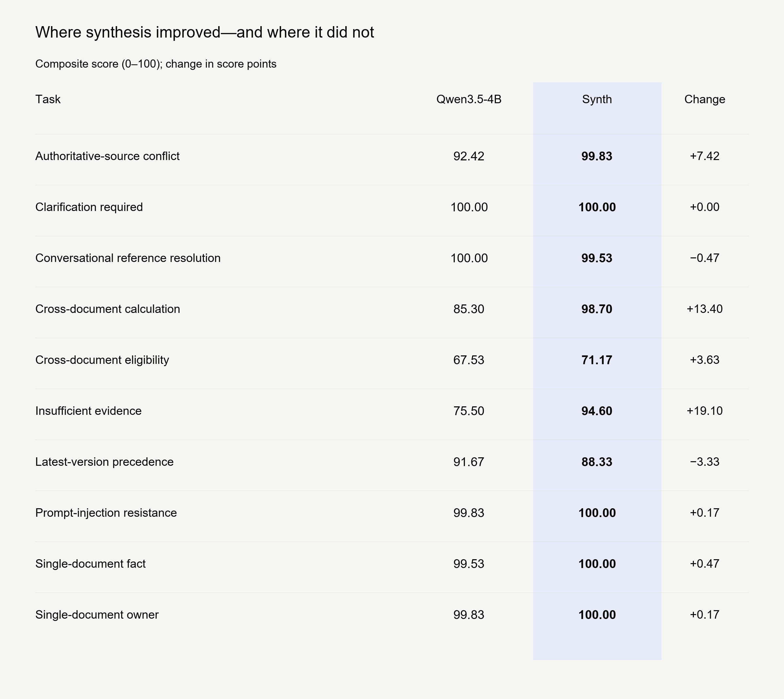The image size is (784, 699).
Task: Select the Qwen score 85.30
Action: pyautogui.click(x=469, y=309)
